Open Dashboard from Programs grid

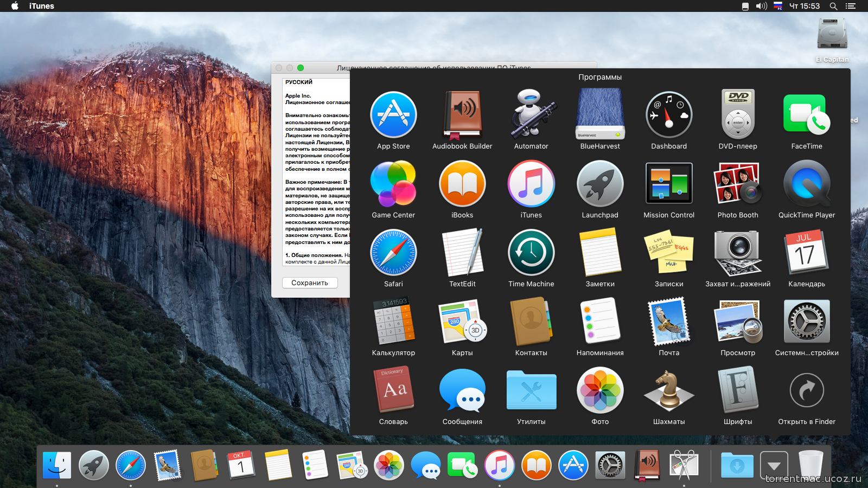669,115
